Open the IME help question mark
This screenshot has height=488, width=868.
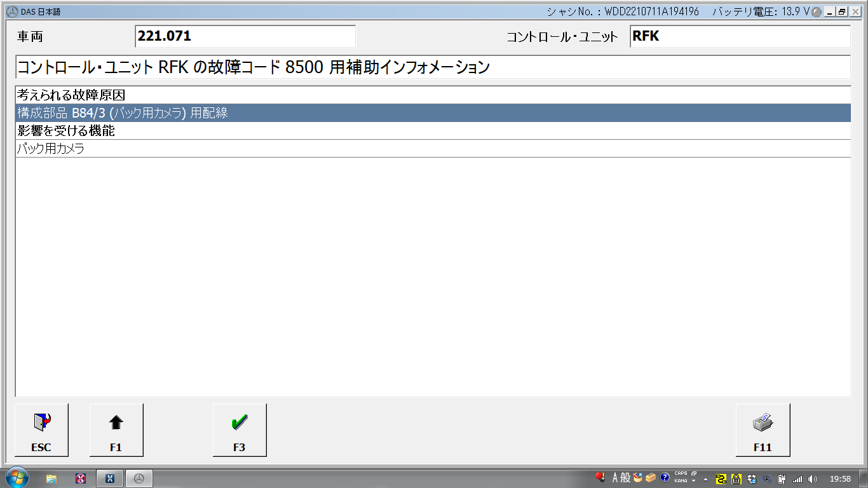(665, 478)
